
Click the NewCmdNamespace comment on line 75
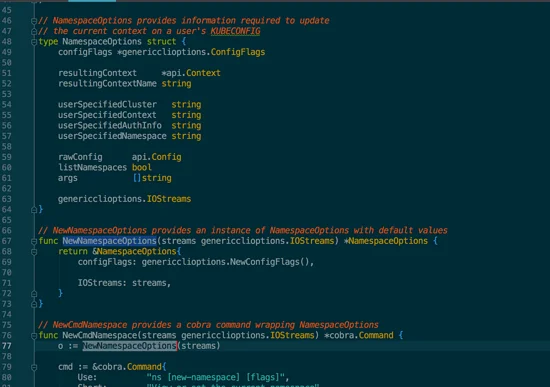pos(208,325)
